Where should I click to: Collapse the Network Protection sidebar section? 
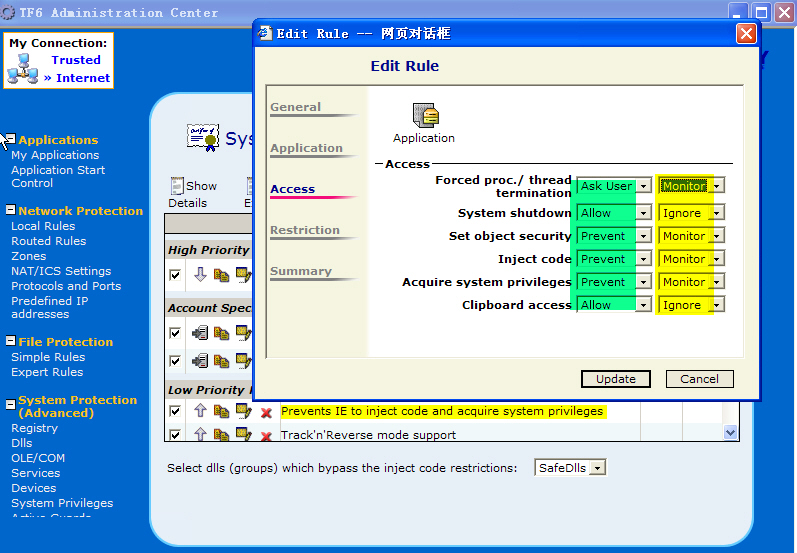click(11, 209)
